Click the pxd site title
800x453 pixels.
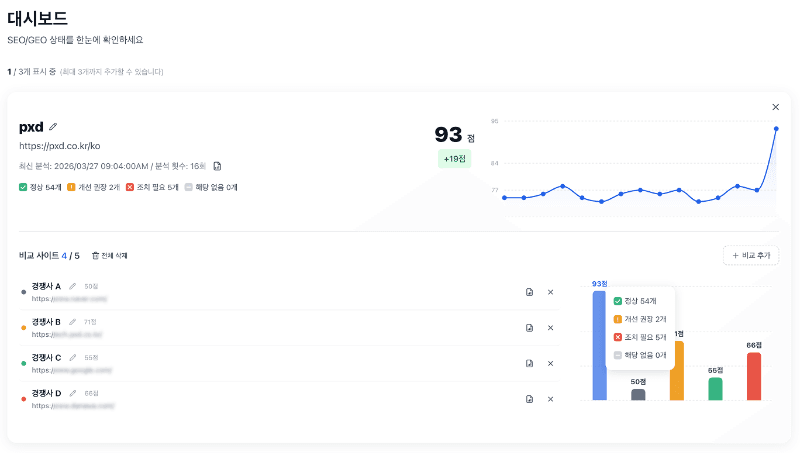31,127
